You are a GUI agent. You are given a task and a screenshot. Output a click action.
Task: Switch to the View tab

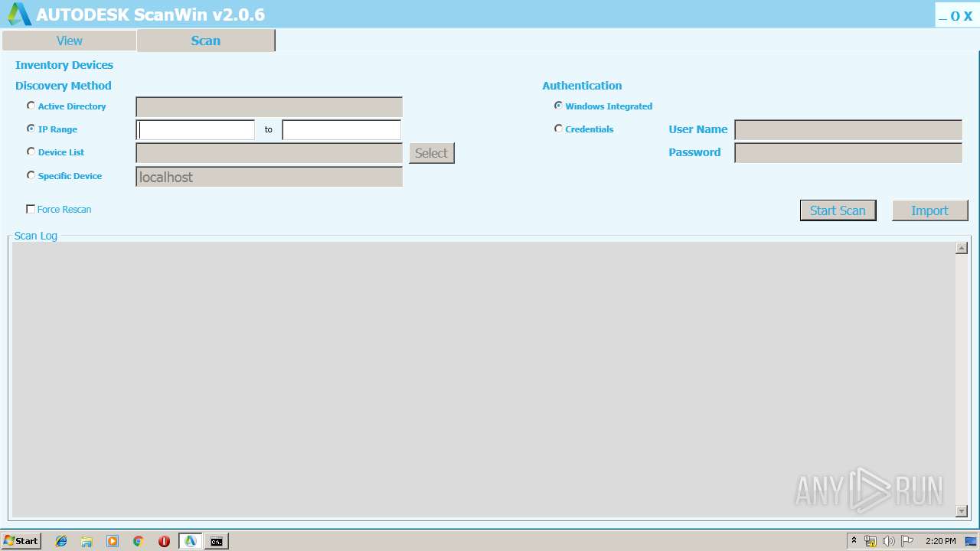pos(69,41)
